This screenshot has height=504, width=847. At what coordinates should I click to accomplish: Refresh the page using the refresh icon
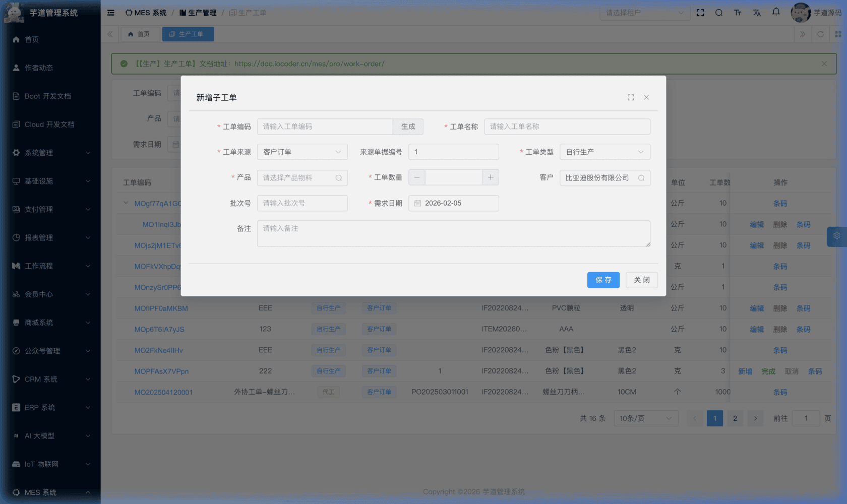pos(820,34)
